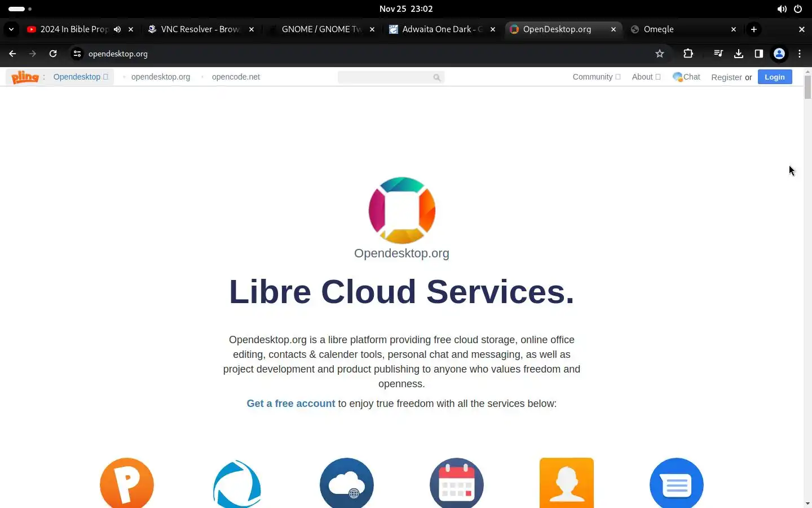812x508 pixels.
Task: Open the tab search dropdown arrow
Action: (x=11, y=29)
